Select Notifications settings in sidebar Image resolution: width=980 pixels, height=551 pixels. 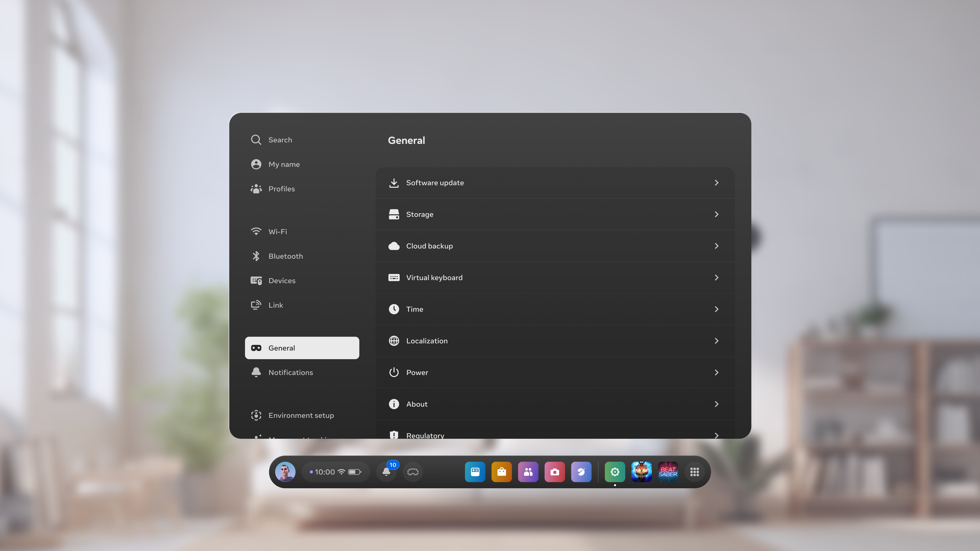click(x=302, y=372)
